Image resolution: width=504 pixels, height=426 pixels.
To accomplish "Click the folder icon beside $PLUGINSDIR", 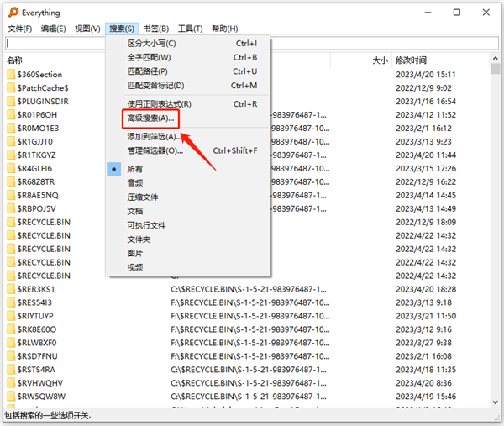I will coord(10,102).
